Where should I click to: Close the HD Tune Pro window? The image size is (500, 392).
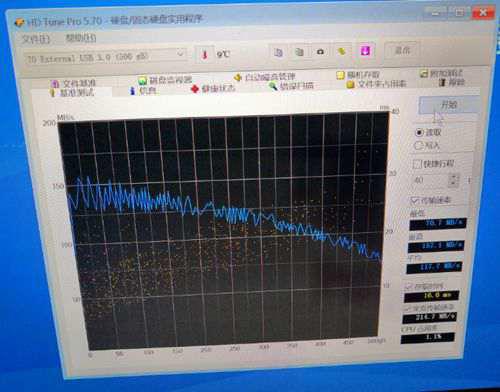tap(483, 13)
